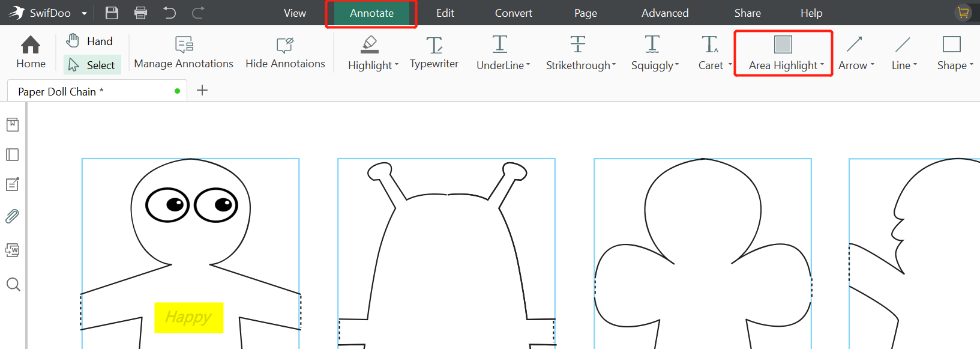Select the Highlight marker tool icon
The width and height of the screenshot is (980, 349).
pyautogui.click(x=369, y=44)
